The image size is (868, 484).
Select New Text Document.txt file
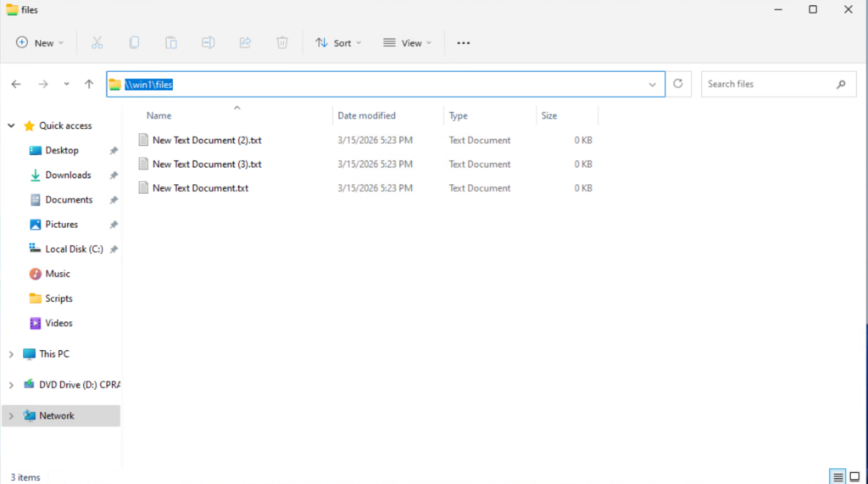click(200, 188)
